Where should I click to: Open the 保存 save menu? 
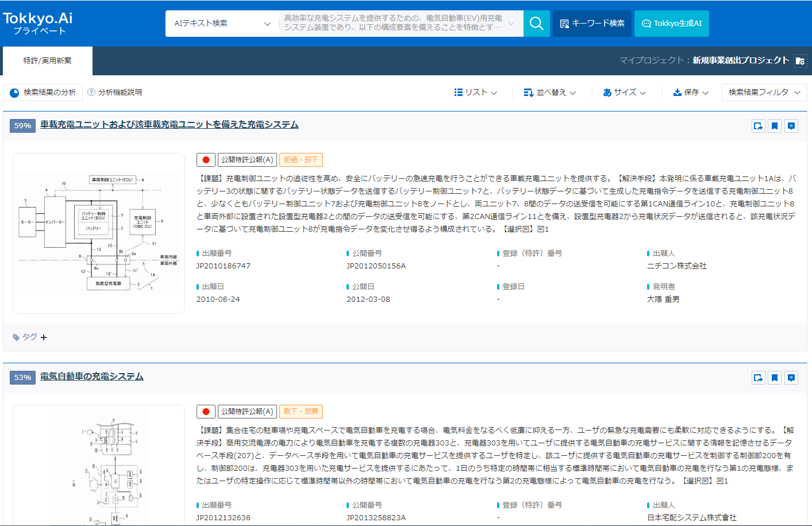pyautogui.click(x=691, y=92)
